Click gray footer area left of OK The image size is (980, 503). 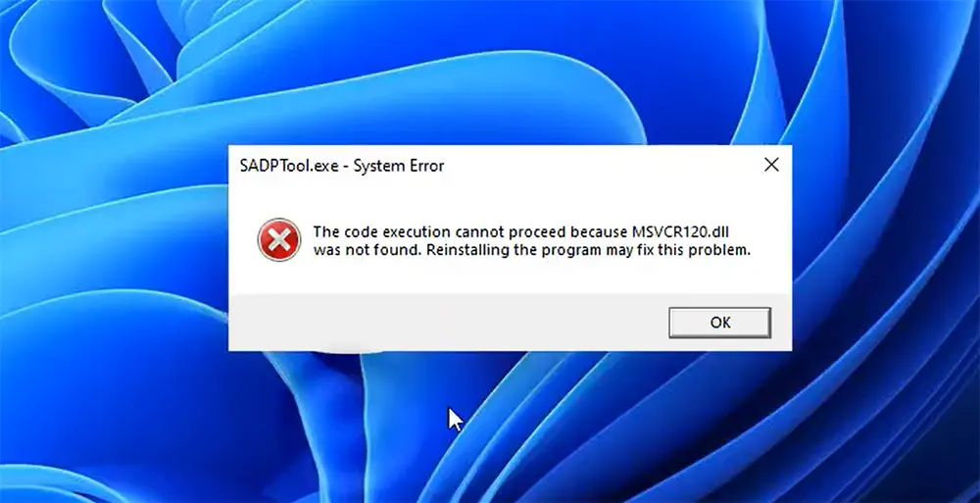tap(448, 323)
